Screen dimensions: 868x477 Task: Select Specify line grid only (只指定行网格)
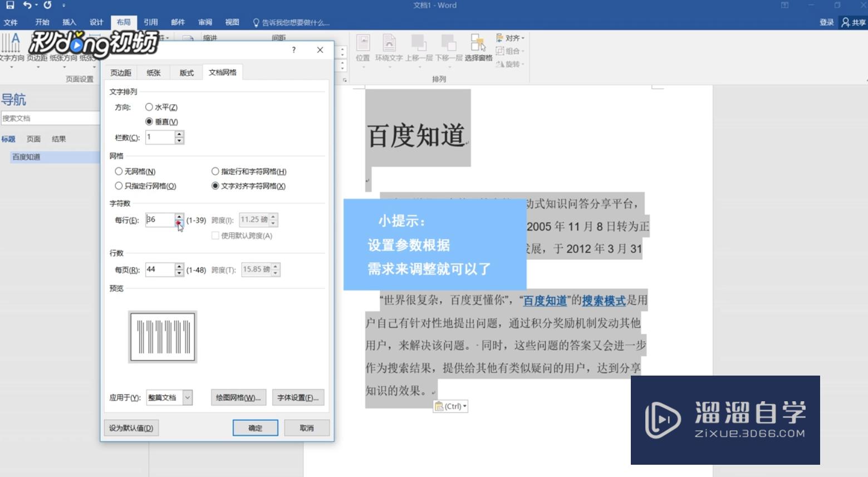tap(119, 186)
